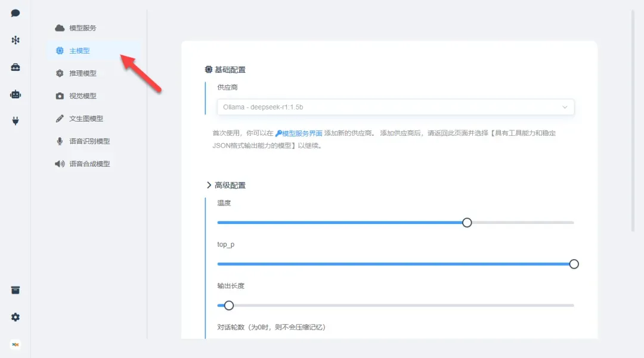Viewport: 644px width, 358px height.
Task: Select the 主模型 menu item
Action: pyautogui.click(x=79, y=51)
